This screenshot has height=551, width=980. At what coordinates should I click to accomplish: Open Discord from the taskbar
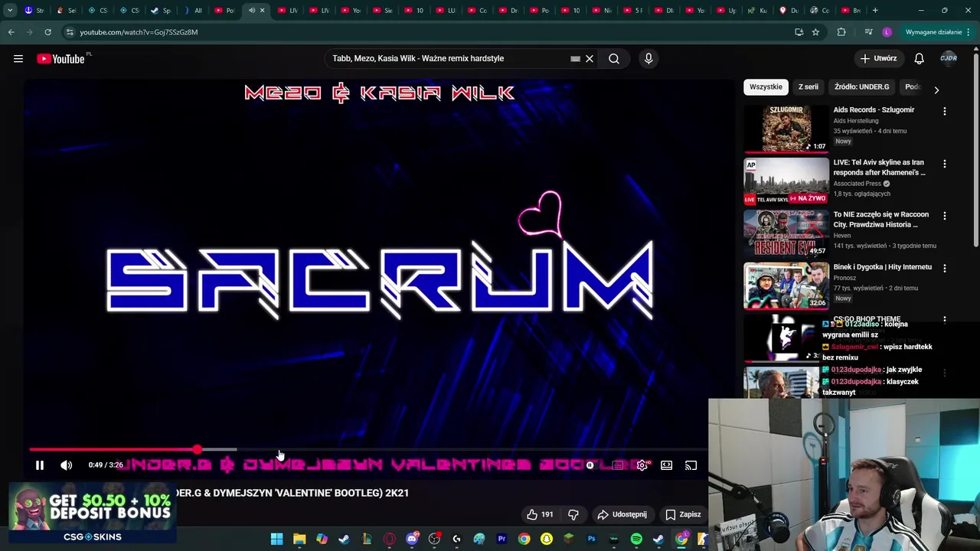click(412, 540)
